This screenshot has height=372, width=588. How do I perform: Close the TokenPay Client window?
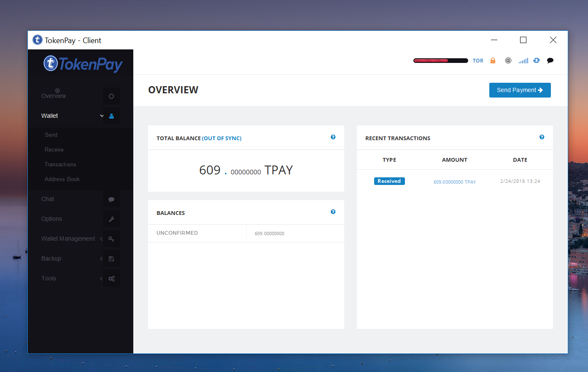(553, 40)
